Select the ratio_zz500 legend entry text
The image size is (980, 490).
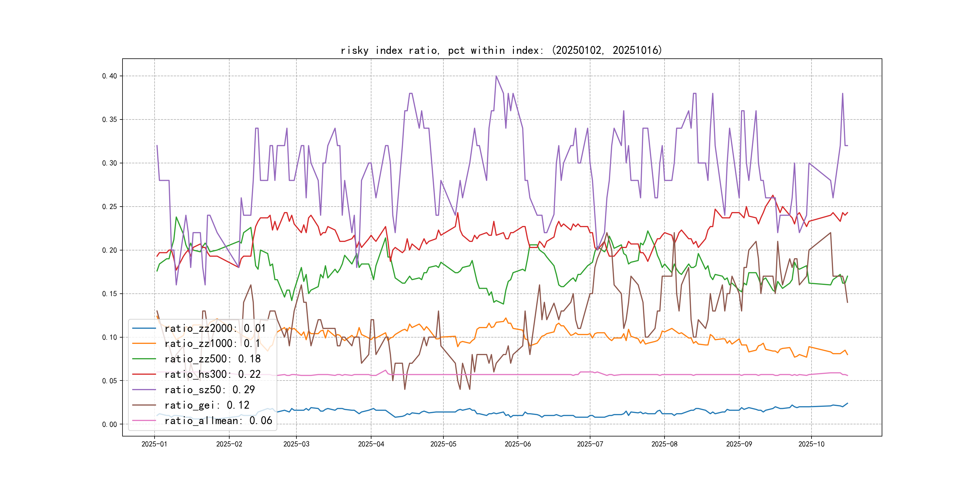212,359
